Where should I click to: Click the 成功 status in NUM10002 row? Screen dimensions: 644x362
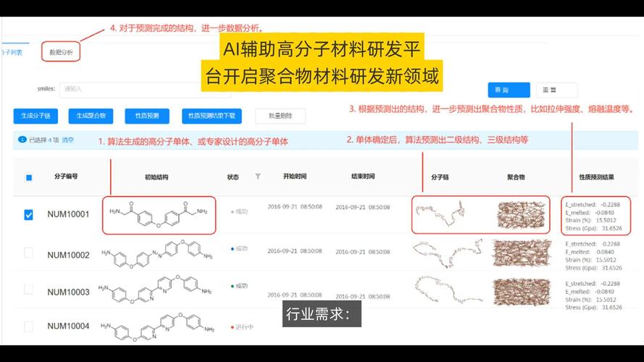pyautogui.click(x=240, y=249)
